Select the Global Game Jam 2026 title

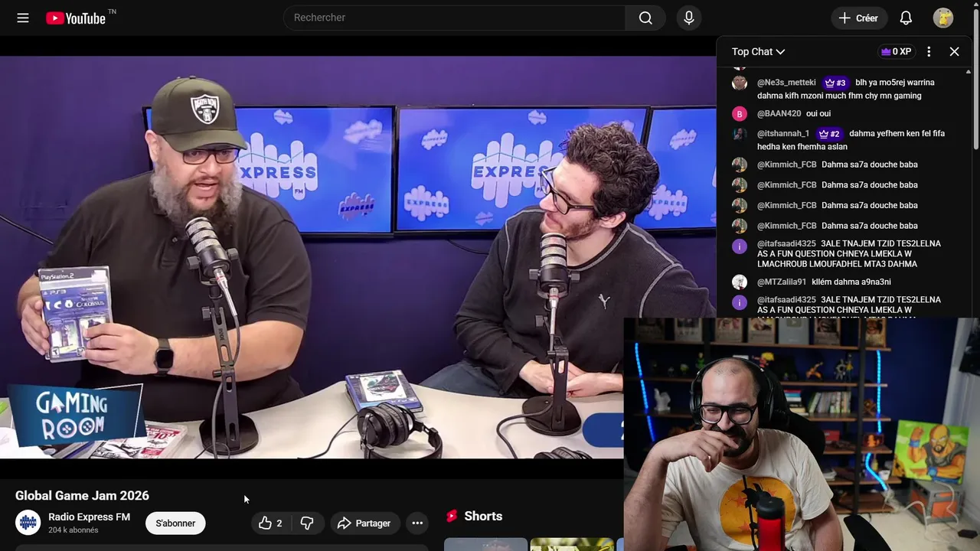[x=82, y=496]
